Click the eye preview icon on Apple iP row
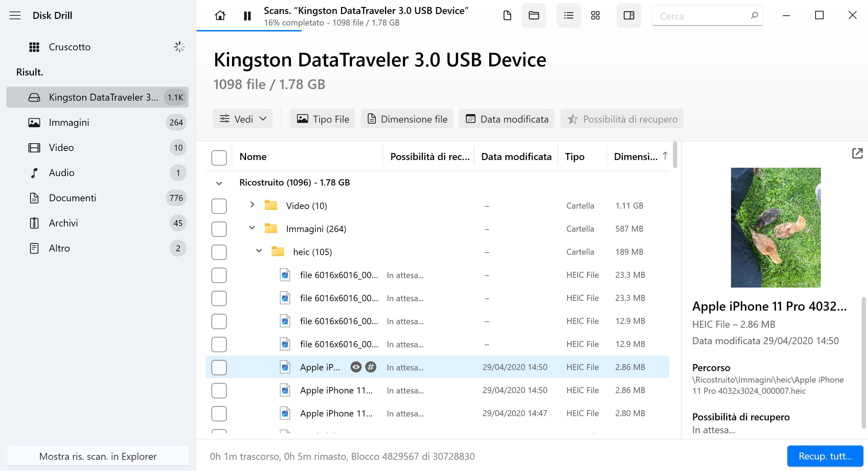The height and width of the screenshot is (471, 868). point(356,367)
